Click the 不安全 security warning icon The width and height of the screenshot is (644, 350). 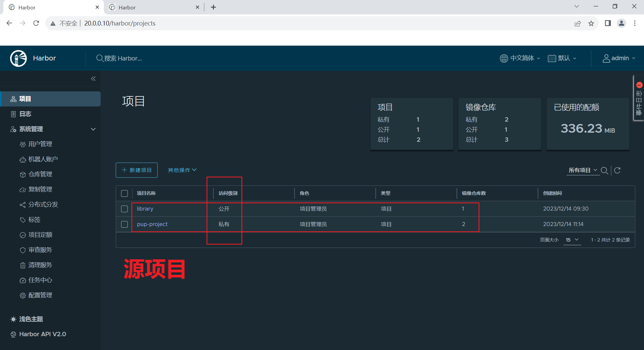(53, 24)
